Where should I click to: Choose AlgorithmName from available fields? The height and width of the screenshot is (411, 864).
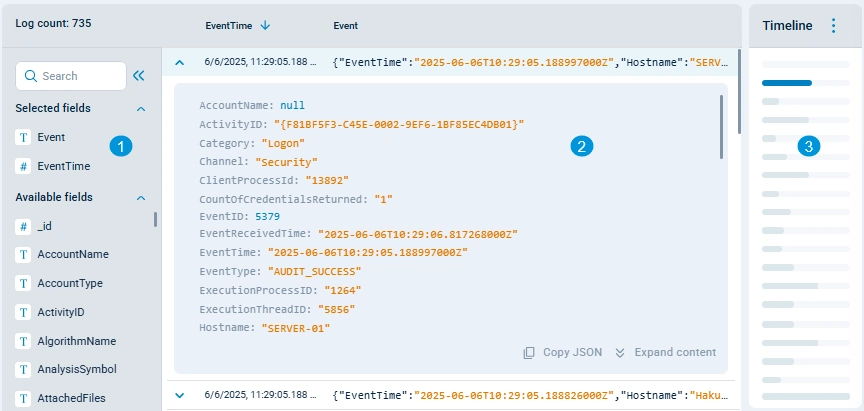click(x=76, y=341)
